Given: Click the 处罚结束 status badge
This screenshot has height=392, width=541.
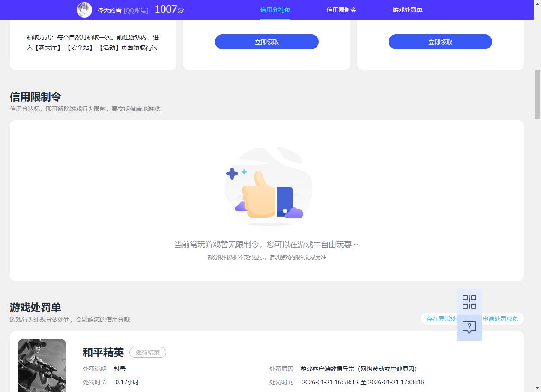Looking at the screenshot, I should pos(148,352).
